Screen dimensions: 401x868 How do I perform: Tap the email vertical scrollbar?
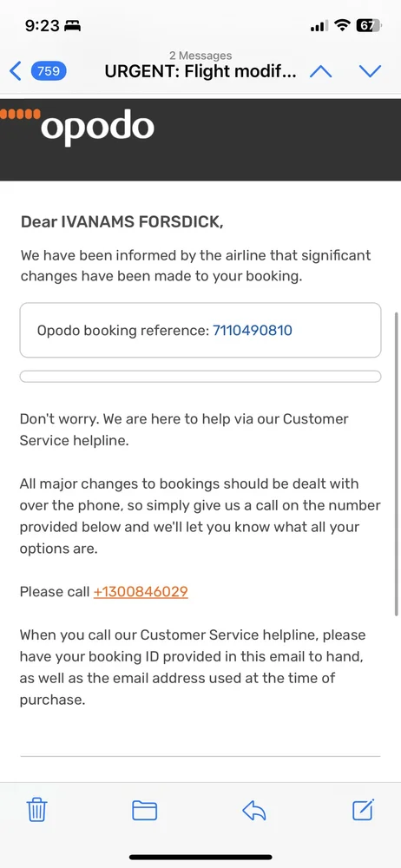click(x=396, y=464)
